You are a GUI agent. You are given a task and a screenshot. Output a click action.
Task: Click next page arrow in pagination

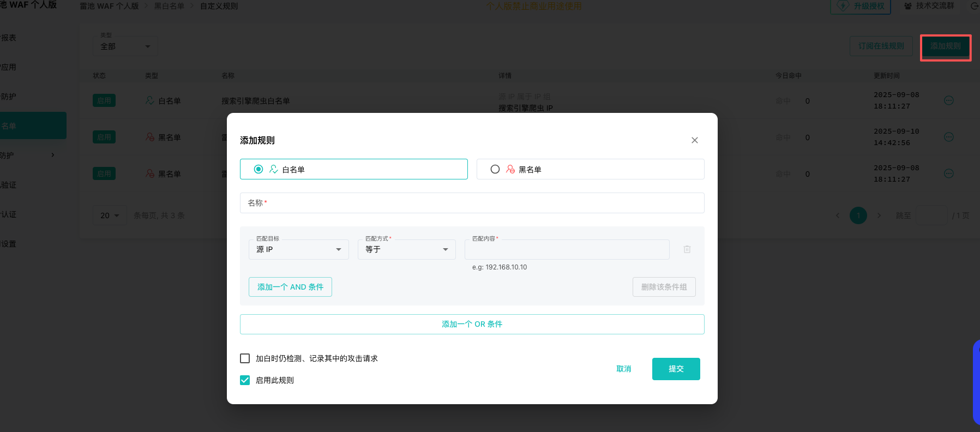[x=879, y=215]
